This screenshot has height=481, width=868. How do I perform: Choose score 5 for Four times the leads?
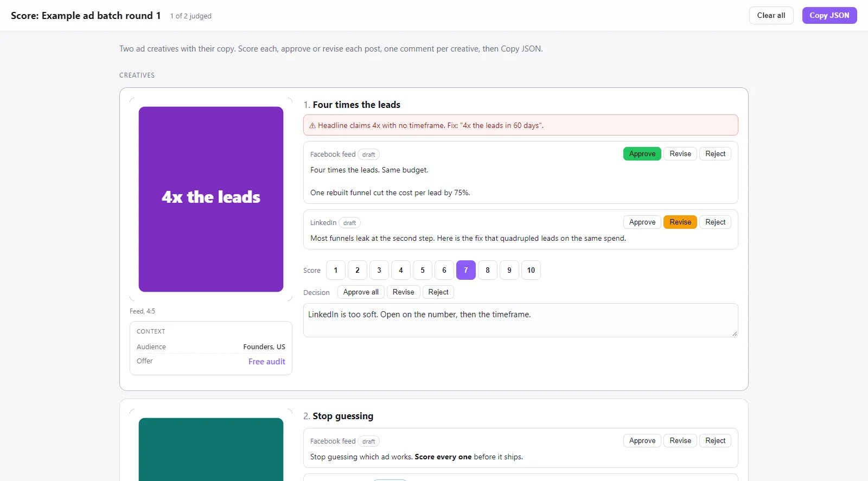pos(423,270)
